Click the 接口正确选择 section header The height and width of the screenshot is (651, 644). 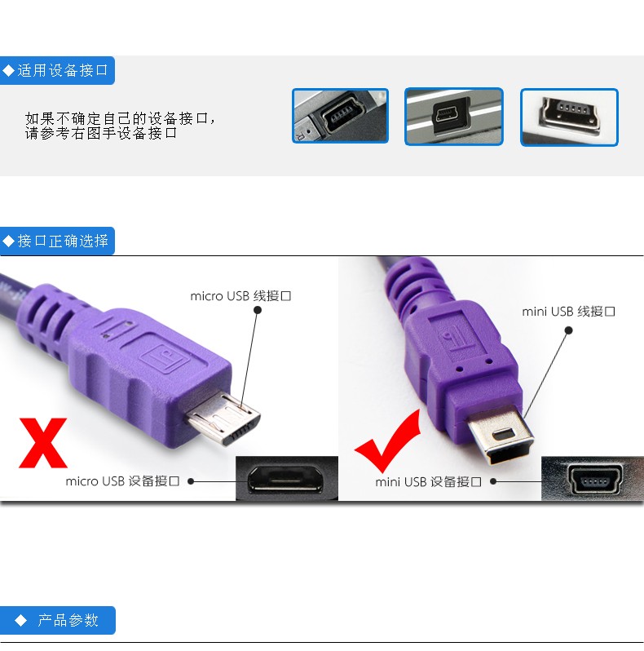pyautogui.click(x=57, y=241)
